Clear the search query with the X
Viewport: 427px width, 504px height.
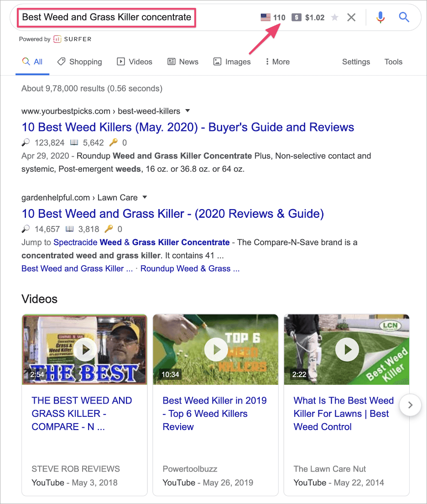pyautogui.click(x=351, y=17)
